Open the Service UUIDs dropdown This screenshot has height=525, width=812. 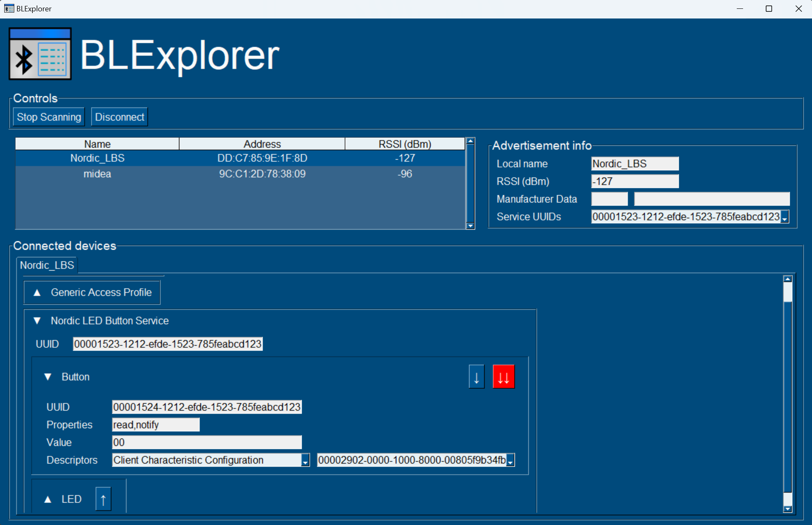[784, 217]
